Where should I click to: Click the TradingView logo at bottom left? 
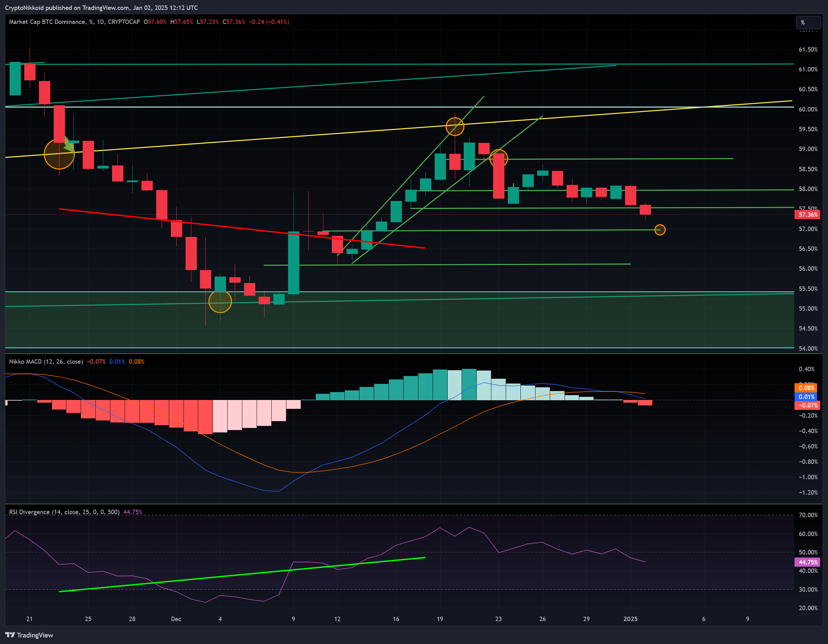(x=29, y=635)
